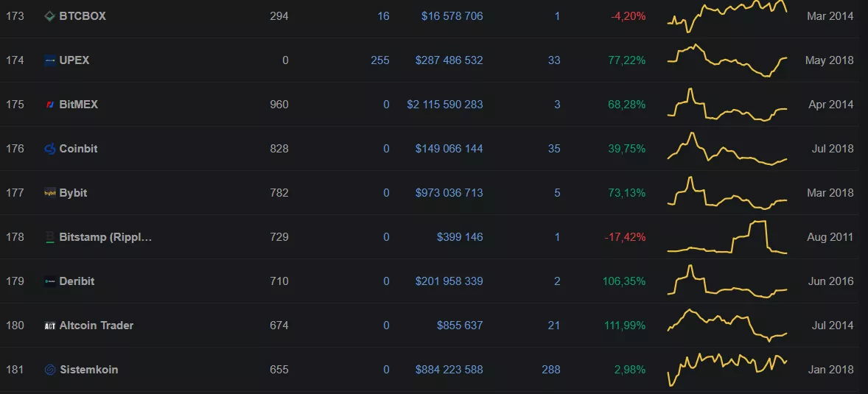868x394 pixels.
Task: Open the BTCBOX exchange page
Action: [83, 16]
